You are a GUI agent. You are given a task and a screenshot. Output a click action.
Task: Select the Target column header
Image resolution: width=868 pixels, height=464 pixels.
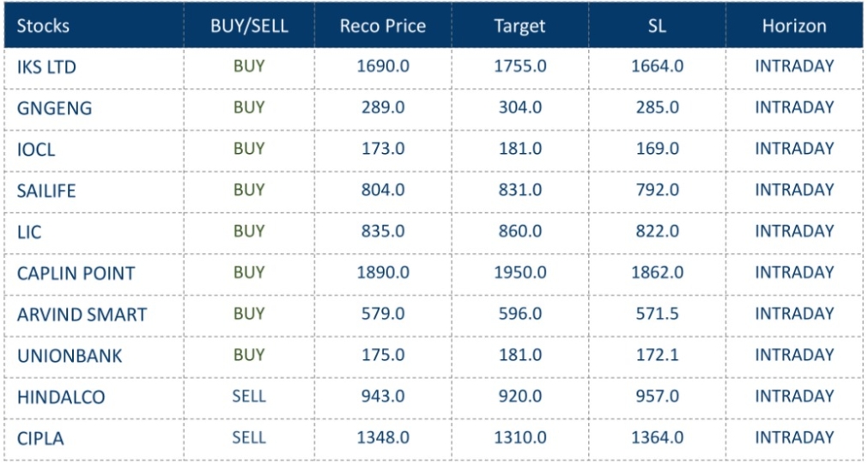[x=519, y=26]
